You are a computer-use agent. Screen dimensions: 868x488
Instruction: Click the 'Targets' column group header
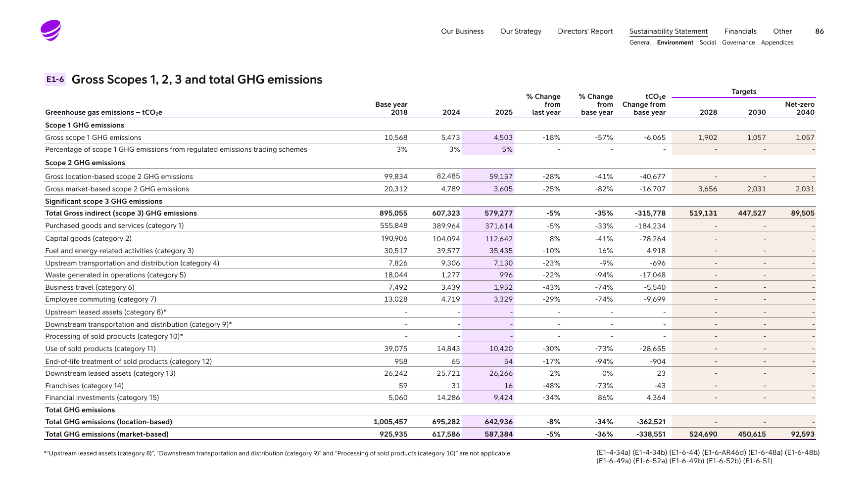744,91
